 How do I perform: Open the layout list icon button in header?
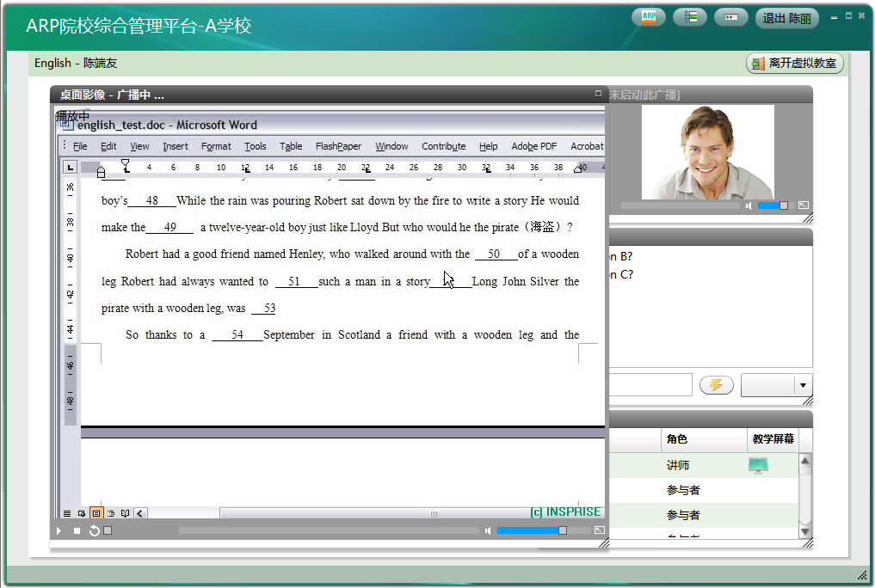tap(690, 17)
